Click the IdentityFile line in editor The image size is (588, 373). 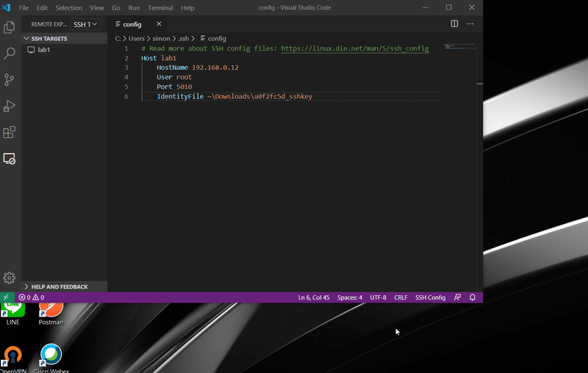[x=234, y=96]
